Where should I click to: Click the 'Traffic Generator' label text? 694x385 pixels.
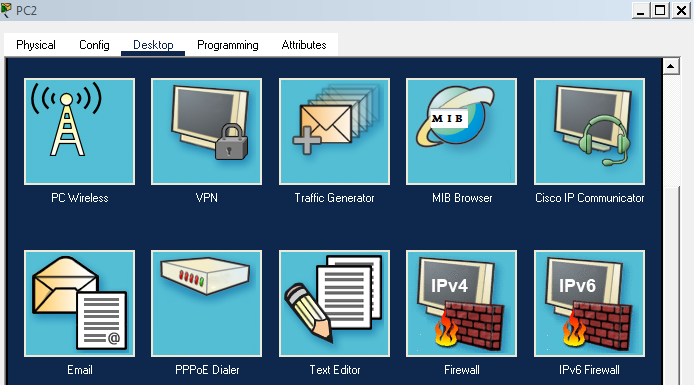(x=334, y=198)
